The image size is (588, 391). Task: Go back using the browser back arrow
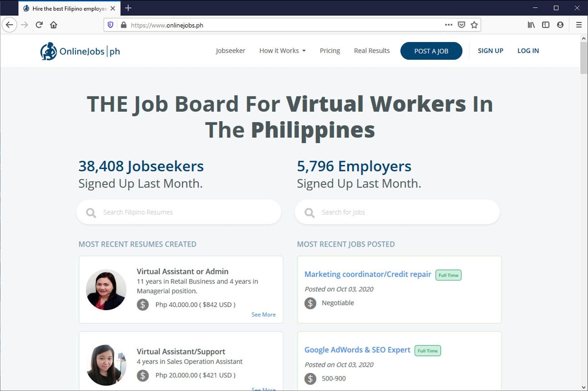tap(10, 25)
